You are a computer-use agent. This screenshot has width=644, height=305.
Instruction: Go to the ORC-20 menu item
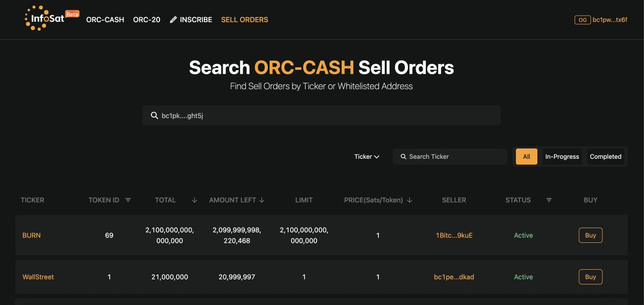tap(147, 20)
